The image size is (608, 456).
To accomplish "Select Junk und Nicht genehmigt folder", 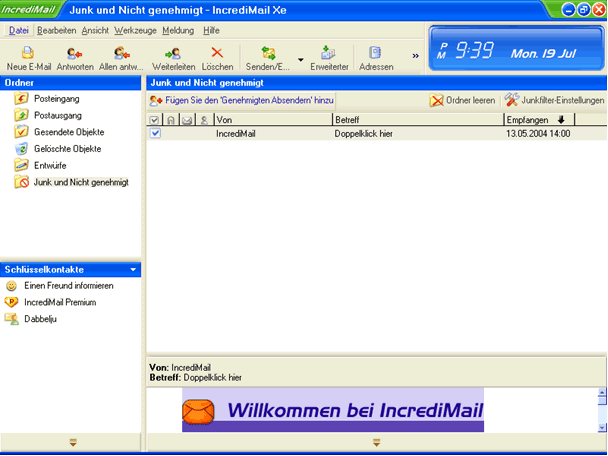I will [x=81, y=182].
